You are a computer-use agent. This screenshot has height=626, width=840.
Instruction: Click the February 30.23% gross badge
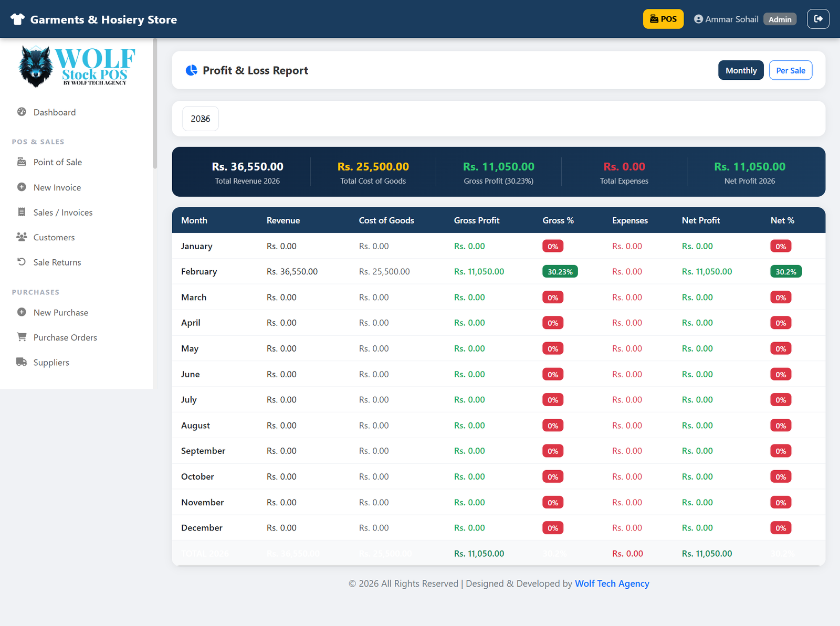[x=560, y=272]
